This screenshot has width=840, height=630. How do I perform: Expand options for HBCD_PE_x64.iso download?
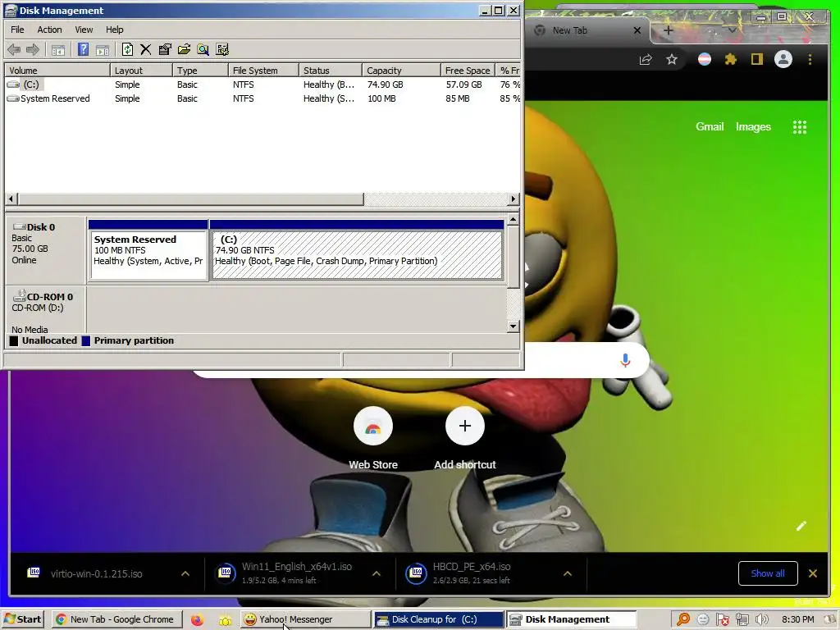tap(568, 573)
